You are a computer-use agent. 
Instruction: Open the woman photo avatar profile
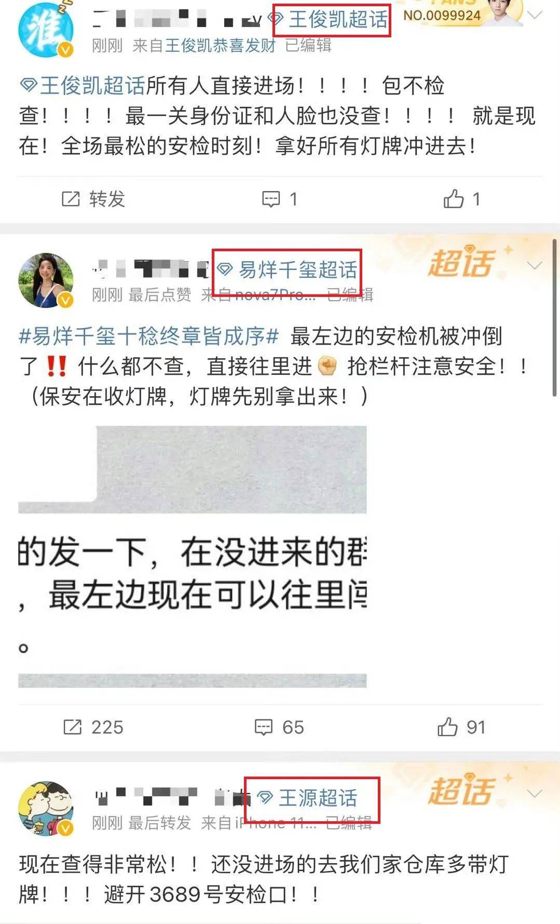click(x=46, y=280)
